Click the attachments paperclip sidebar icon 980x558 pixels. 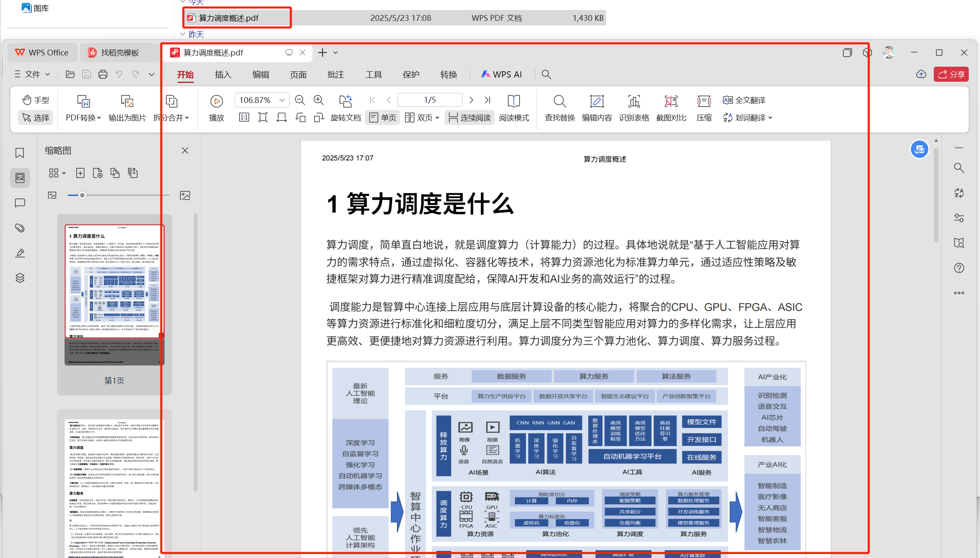point(20,228)
